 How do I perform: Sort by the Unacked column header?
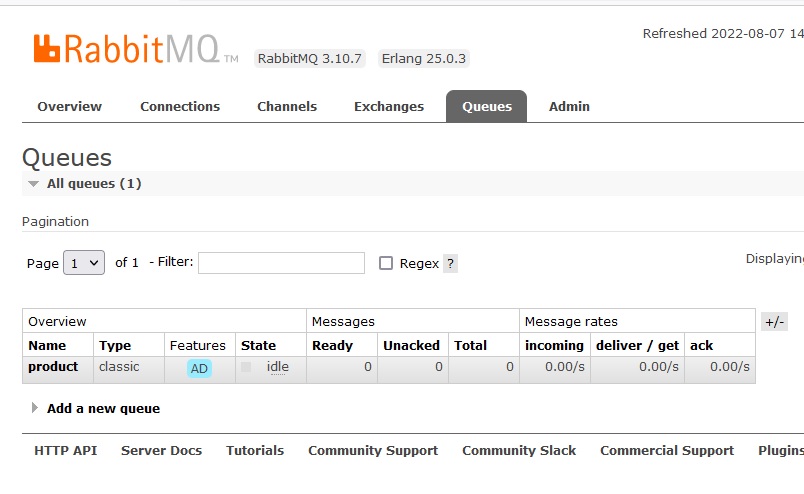[x=411, y=346]
